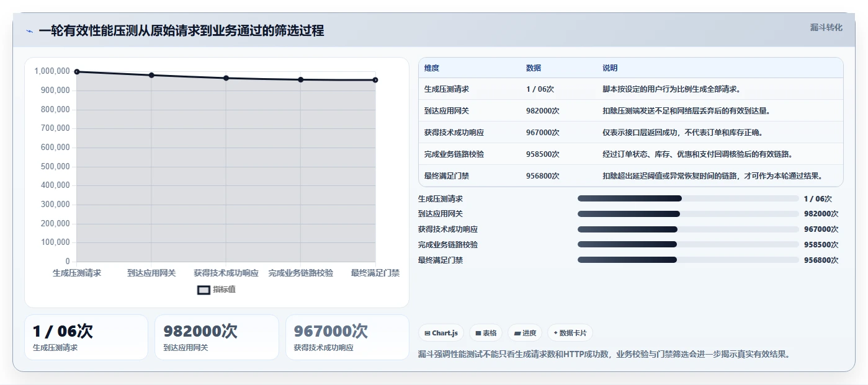Screen dimensions: 868x385
Task: Click the 获得技术成功响应 progress bar
Action: 688,229
